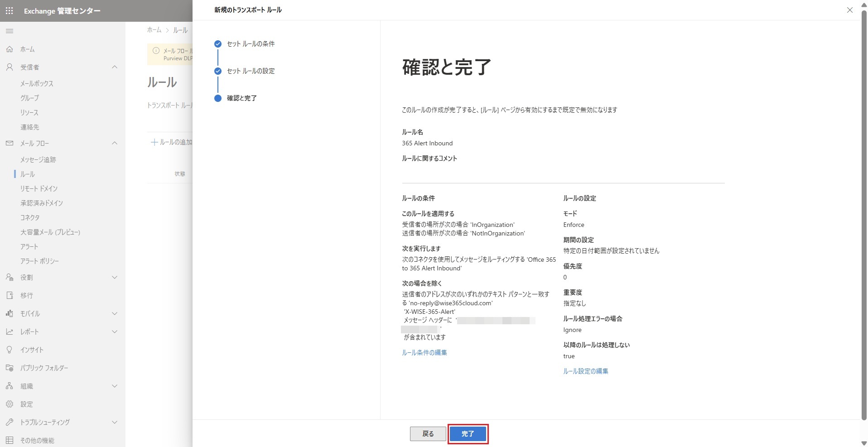Open コネクタ in the mail flow menu
This screenshot has height=447, width=868.
[x=30, y=217]
